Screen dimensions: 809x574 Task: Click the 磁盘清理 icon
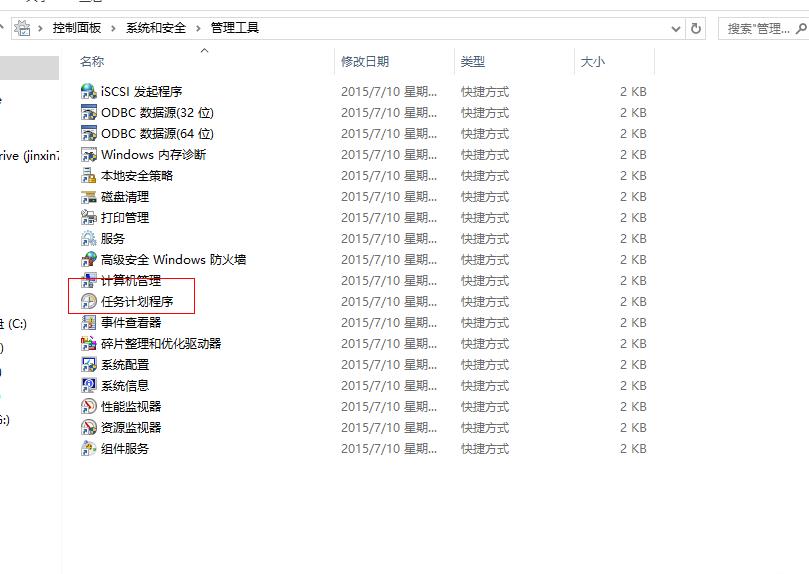[89, 197]
